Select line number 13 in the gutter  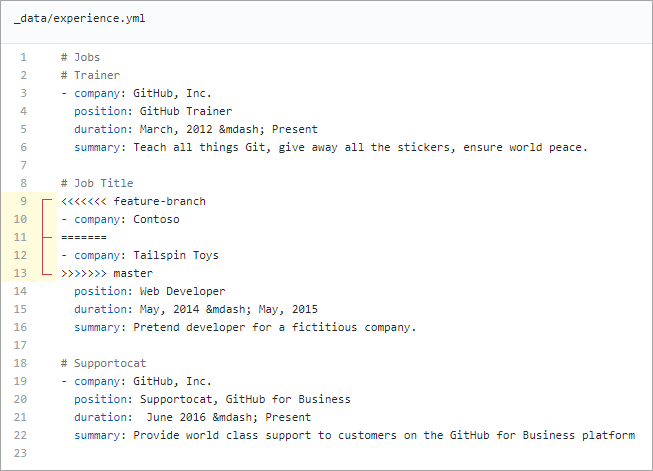21,273
